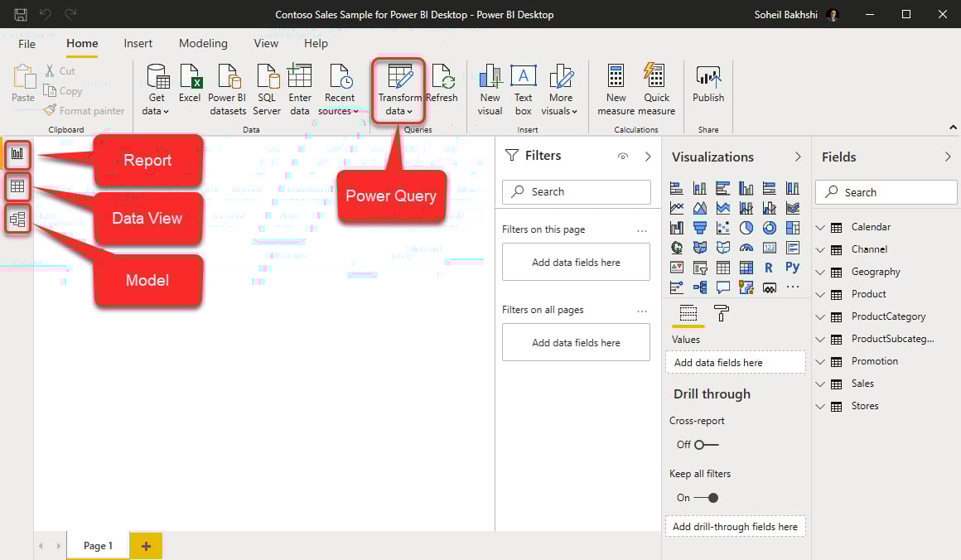The width and height of the screenshot is (961, 560).
Task: Insert a New visual
Action: tap(490, 89)
